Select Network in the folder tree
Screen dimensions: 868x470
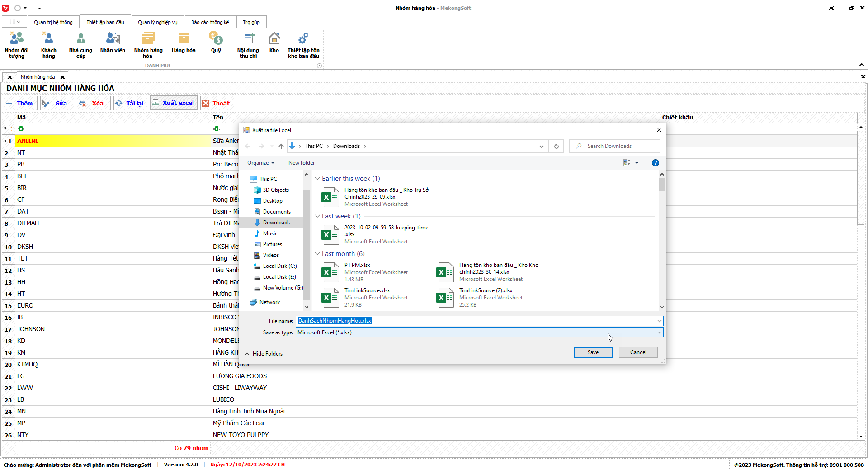pyautogui.click(x=269, y=302)
